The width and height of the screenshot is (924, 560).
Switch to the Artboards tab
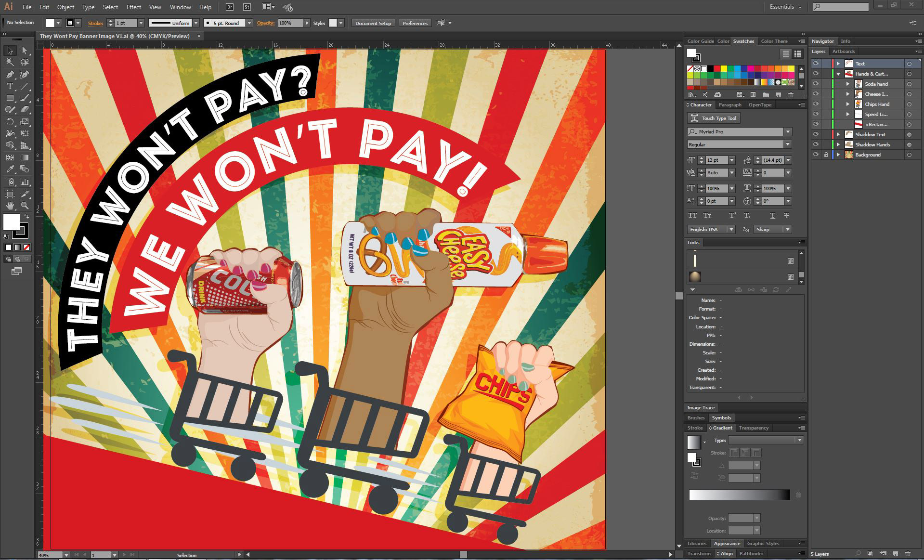click(x=844, y=51)
